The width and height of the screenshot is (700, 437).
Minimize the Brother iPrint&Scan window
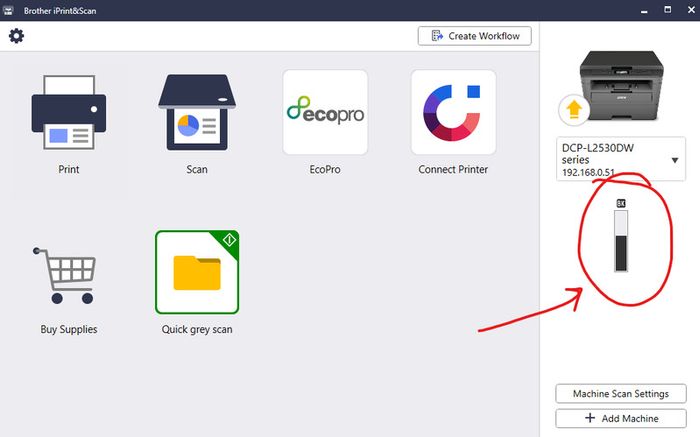point(644,10)
